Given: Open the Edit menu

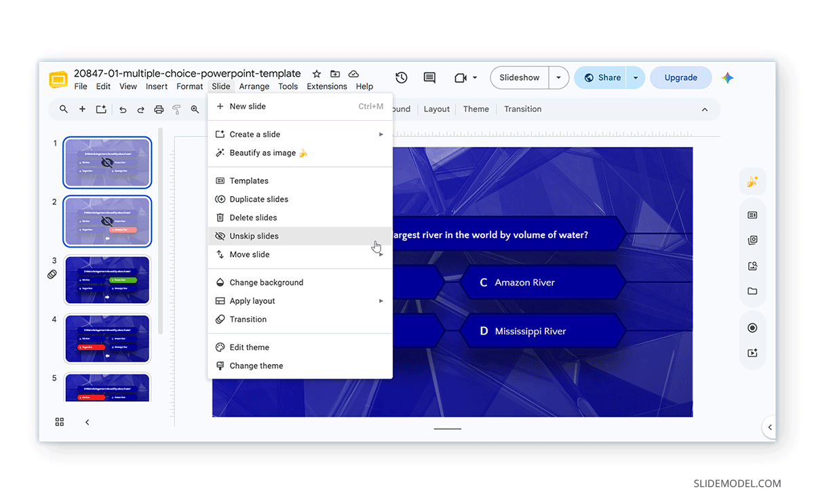Looking at the screenshot, I should 103,87.
